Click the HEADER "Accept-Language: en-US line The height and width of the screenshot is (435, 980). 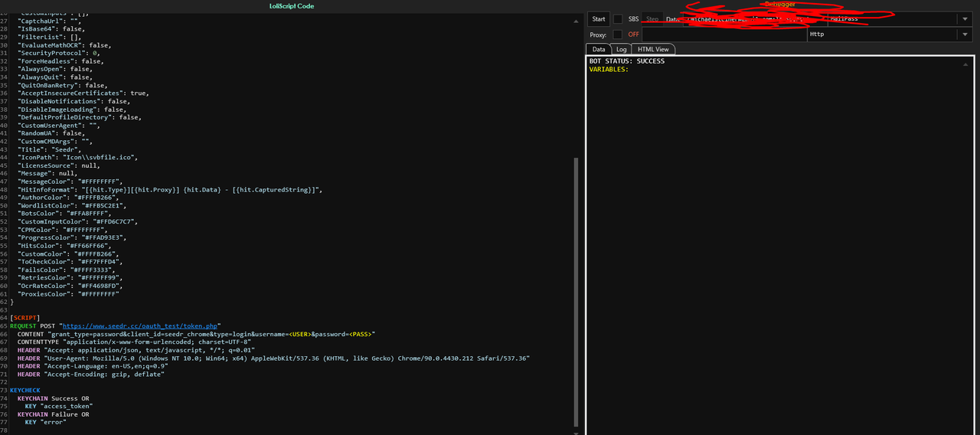pyautogui.click(x=93, y=366)
